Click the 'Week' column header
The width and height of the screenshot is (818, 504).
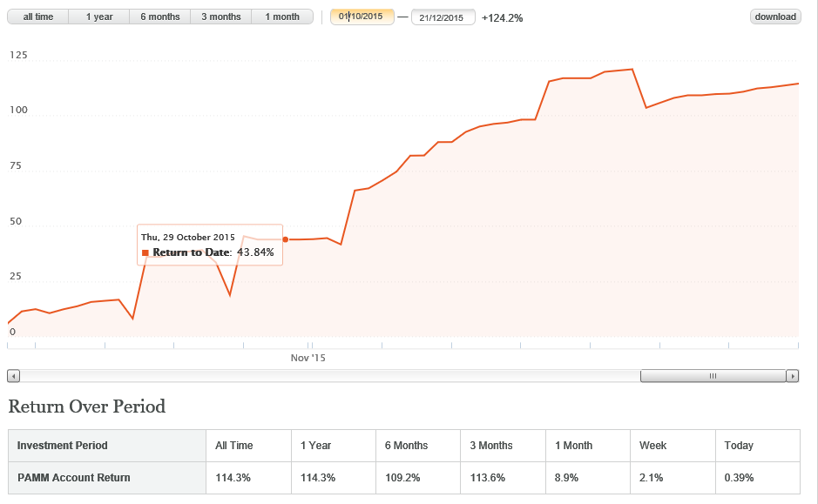pyautogui.click(x=673, y=446)
